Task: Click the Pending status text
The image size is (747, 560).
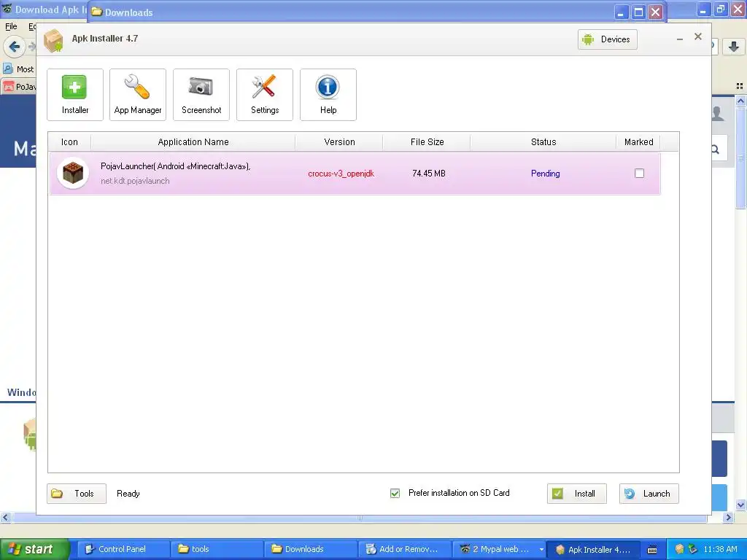Action: tap(546, 174)
